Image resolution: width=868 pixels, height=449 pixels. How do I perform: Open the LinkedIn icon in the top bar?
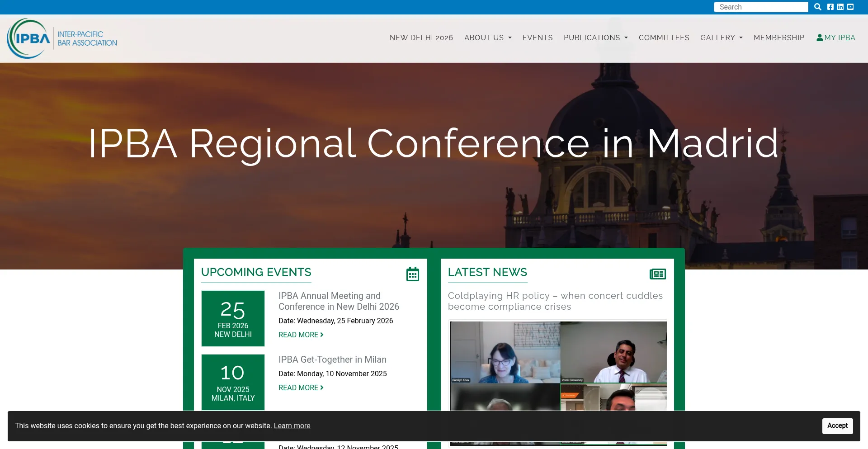point(840,7)
